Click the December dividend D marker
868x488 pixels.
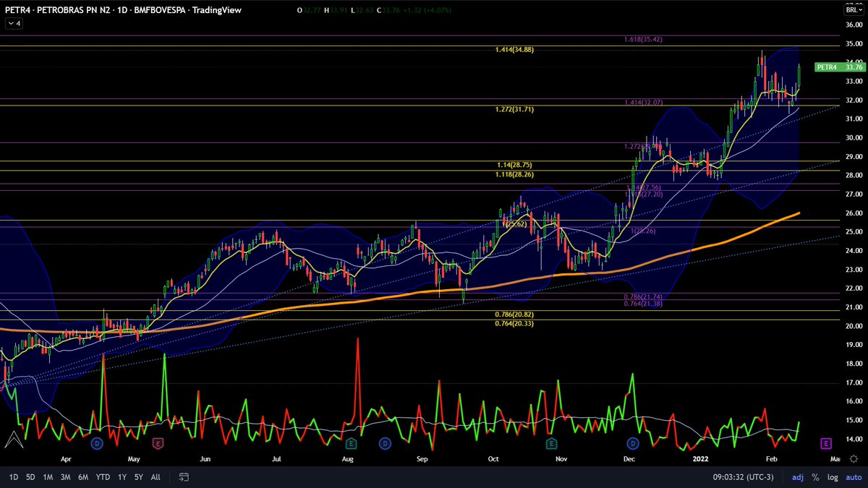pyautogui.click(x=633, y=442)
